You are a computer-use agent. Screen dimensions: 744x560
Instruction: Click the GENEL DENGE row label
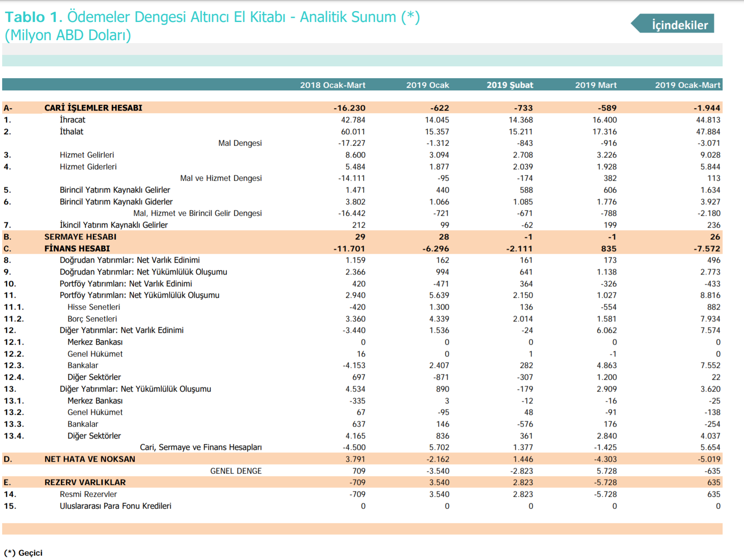coord(236,471)
